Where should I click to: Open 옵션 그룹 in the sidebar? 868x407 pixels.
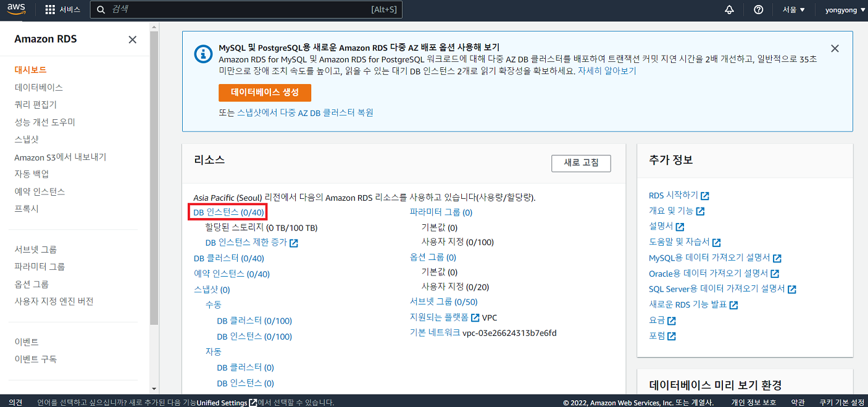tap(31, 284)
